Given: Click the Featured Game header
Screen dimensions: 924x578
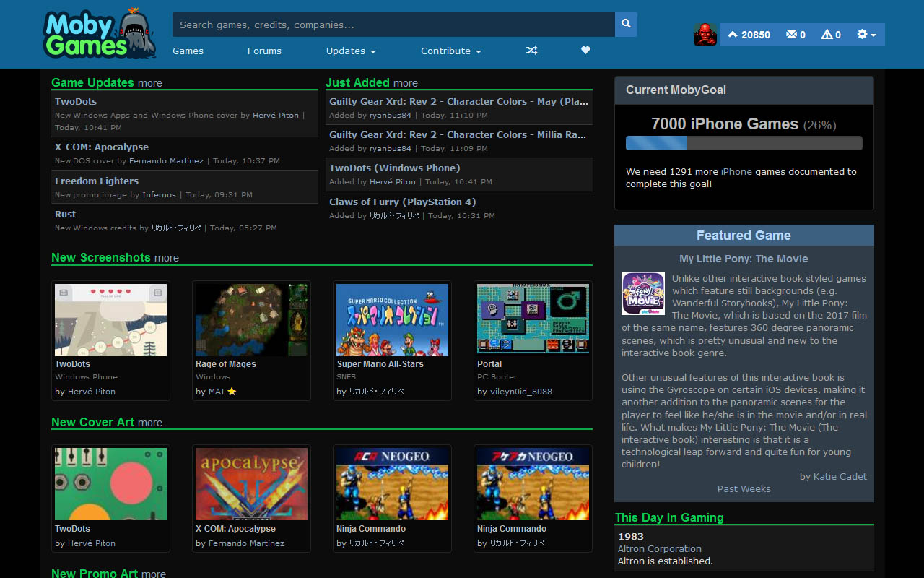Looking at the screenshot, I should [x=744, y=236].
